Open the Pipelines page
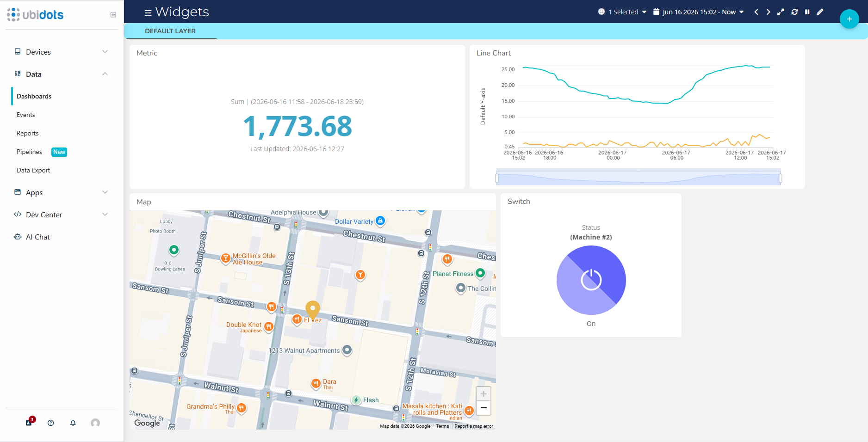This screenshot has width=868, height=442. coord(30,152)
